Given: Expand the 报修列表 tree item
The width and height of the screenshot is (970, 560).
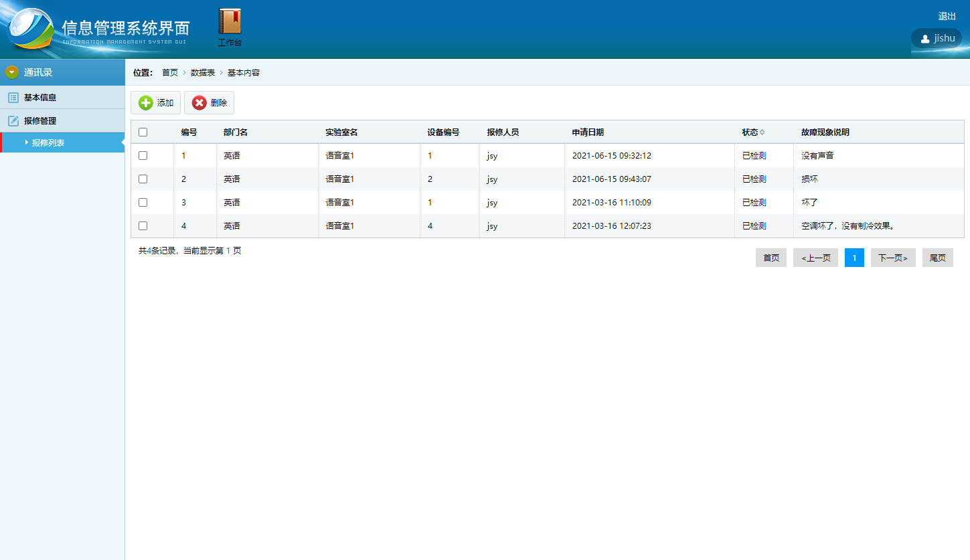Looking at the screenshot, I should click(x=27, y=143).
